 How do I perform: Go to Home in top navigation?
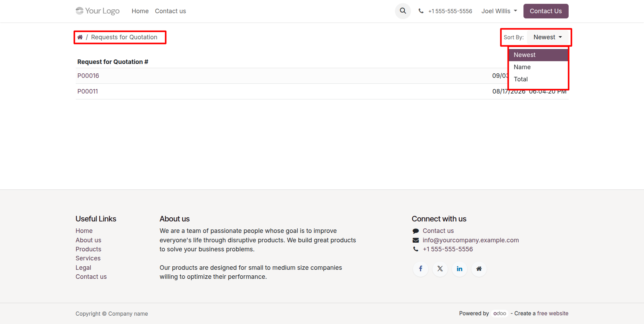[140, 11]
